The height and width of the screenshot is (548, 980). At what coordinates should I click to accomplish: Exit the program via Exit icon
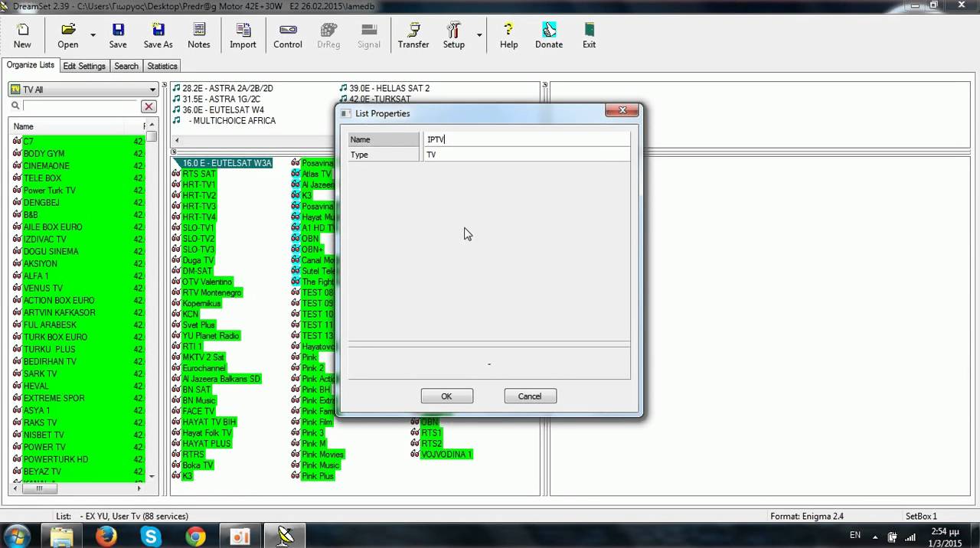pos(589,35)
